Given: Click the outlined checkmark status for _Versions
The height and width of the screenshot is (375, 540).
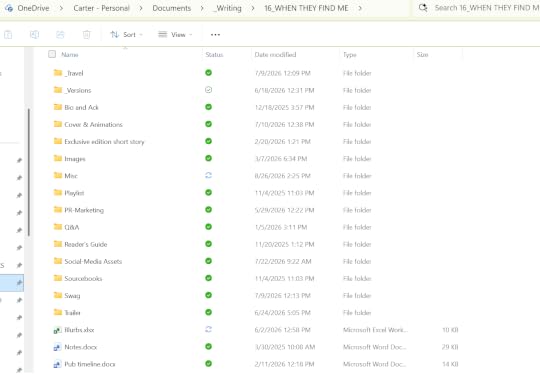Looking at the screenshot, I should click(208, 90).
